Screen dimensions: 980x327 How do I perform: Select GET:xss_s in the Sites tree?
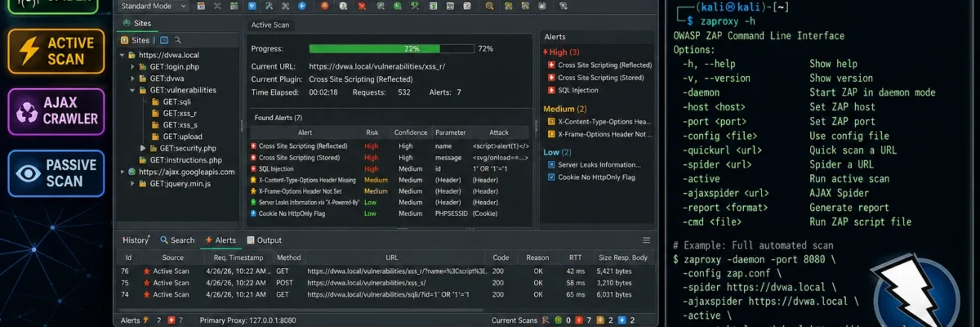(x=174, y=125)
